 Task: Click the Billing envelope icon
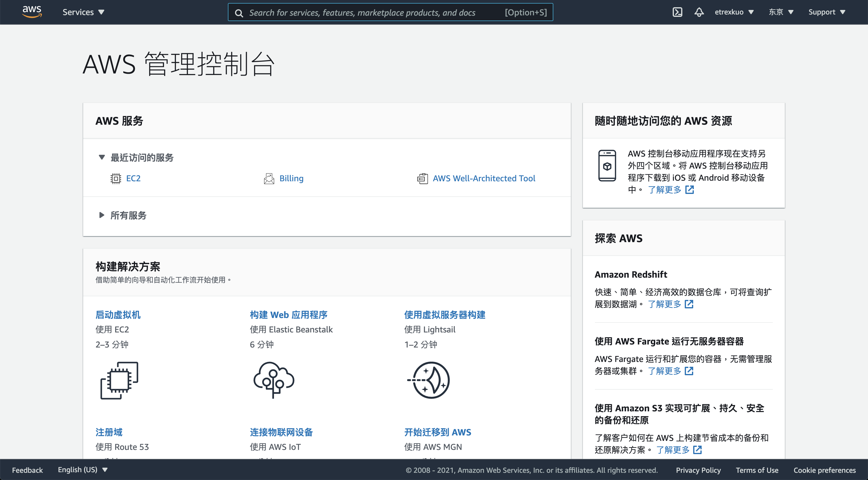tap(269, 178)
